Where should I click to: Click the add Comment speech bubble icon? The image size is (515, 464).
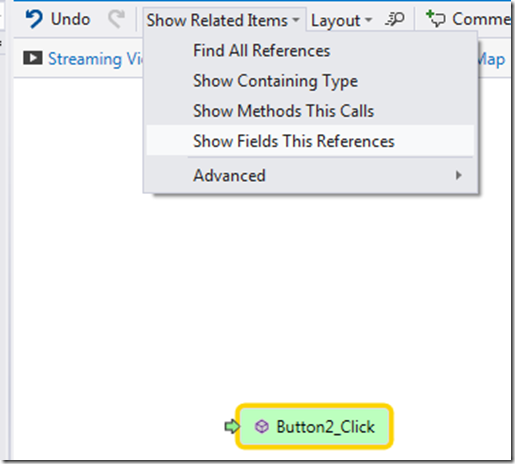435,19
